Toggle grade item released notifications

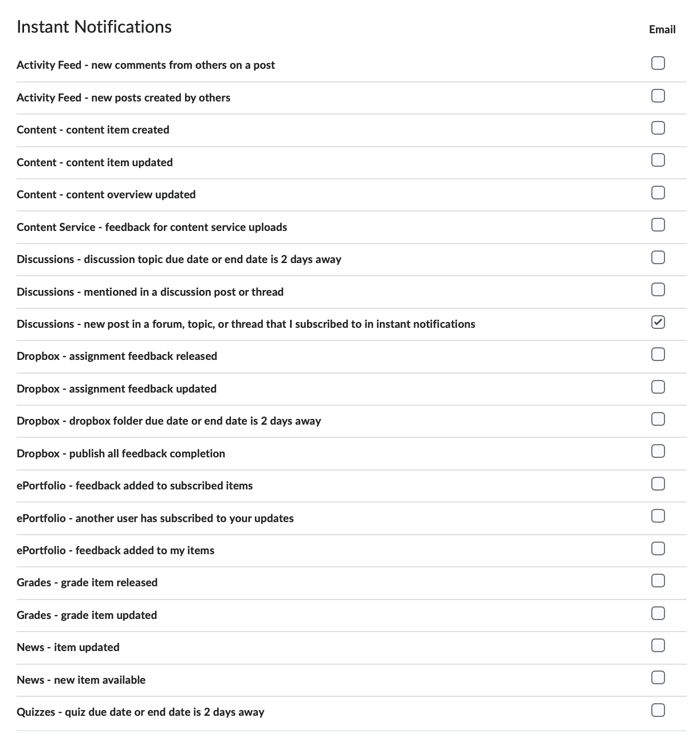coord(658,581)
